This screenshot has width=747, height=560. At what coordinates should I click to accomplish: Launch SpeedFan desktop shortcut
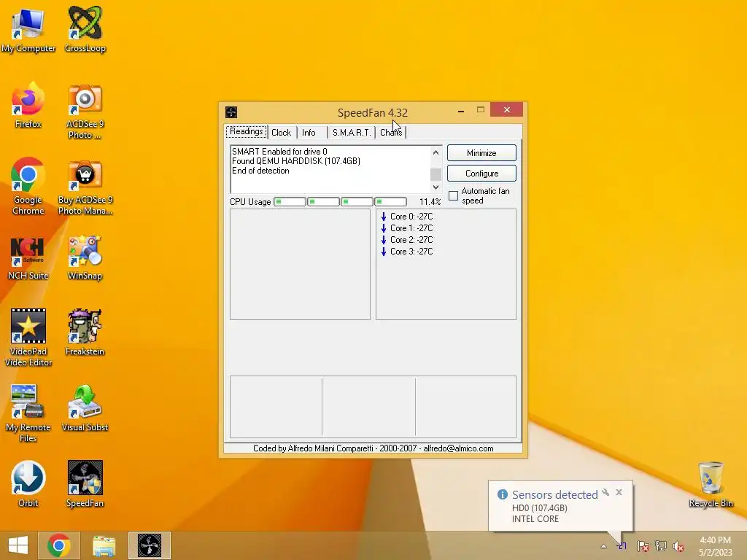coord(85,484)
